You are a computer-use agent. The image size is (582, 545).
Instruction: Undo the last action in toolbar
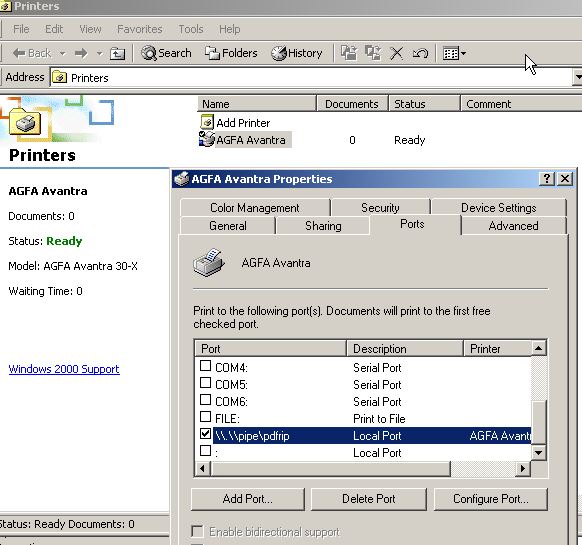(x=420, y=53)
